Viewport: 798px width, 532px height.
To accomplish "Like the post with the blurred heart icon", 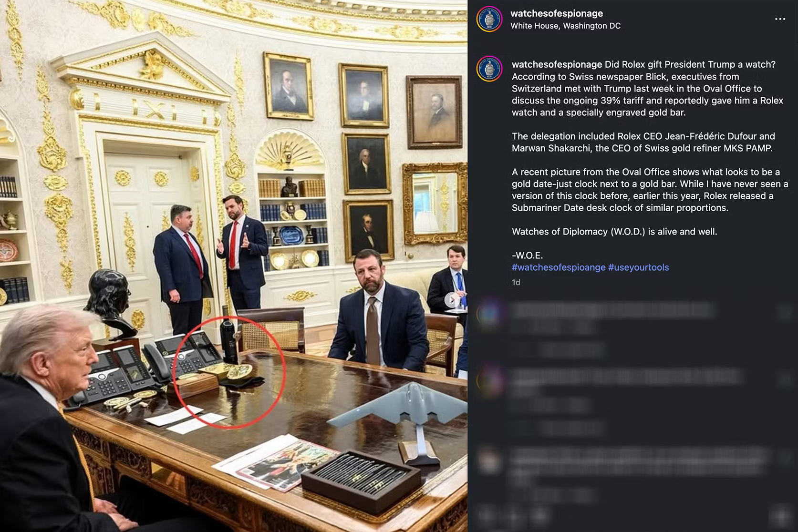I will tap(486, 515).
